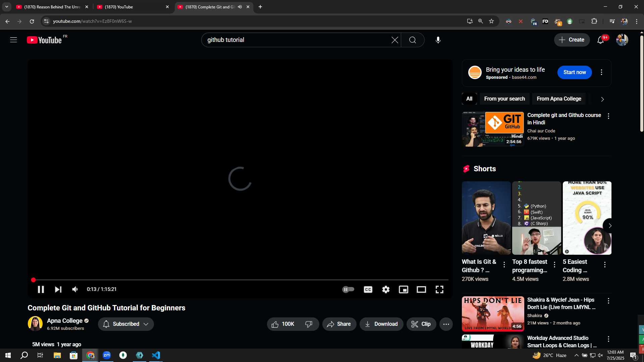
Task: Open Complete git and Github course thumbnail
Action: coord(493,129)
